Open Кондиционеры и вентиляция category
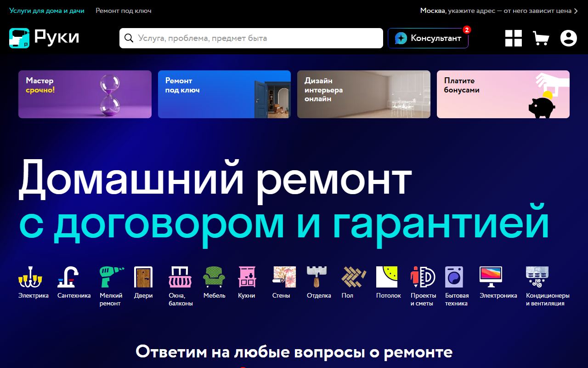The image size is (588, 368). tap(548, 286)
